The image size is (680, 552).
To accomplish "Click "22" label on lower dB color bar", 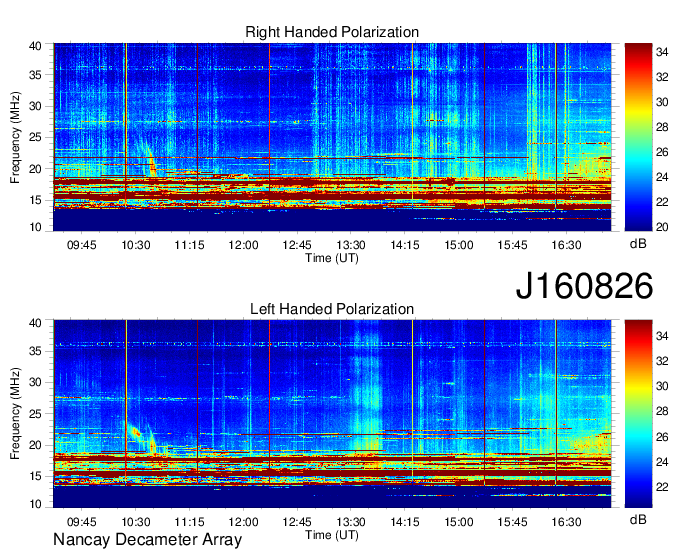I will tap(662, 487).
